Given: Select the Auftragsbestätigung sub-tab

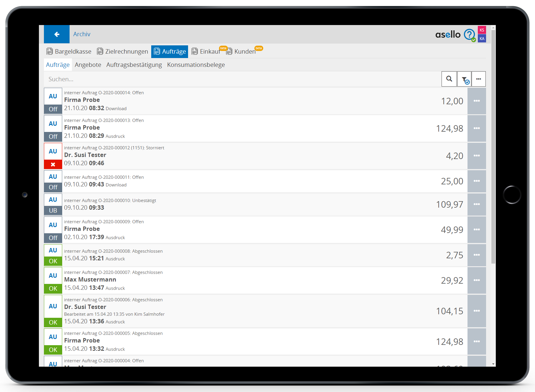Looking at the screenshot, I should pyautogui.click(x=134, y=65).
